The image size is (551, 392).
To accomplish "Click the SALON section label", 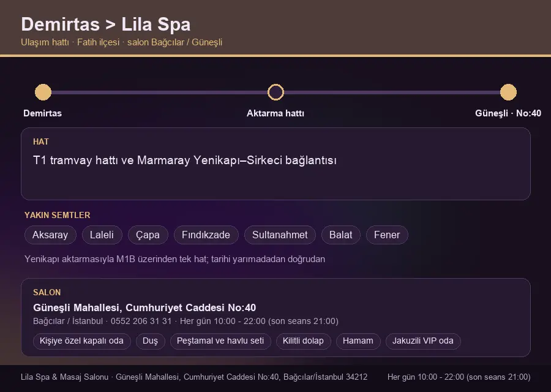I will click(x=47, y=293).
